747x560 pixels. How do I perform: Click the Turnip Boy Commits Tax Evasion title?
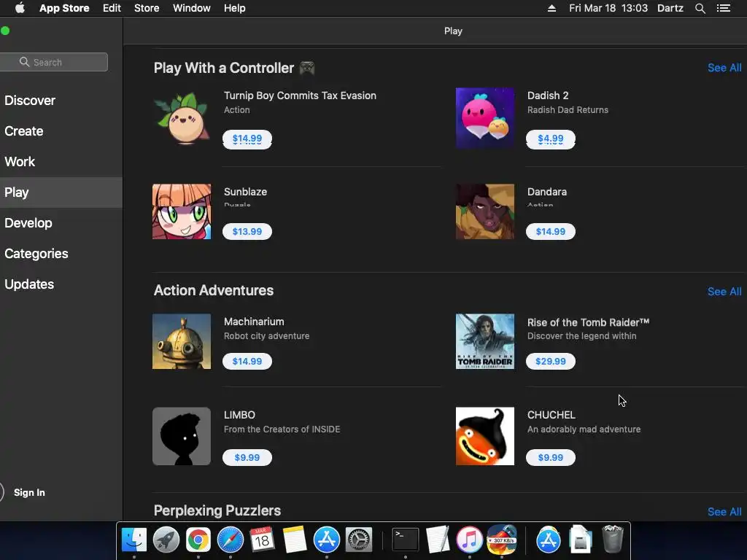[x=300, y=96]
